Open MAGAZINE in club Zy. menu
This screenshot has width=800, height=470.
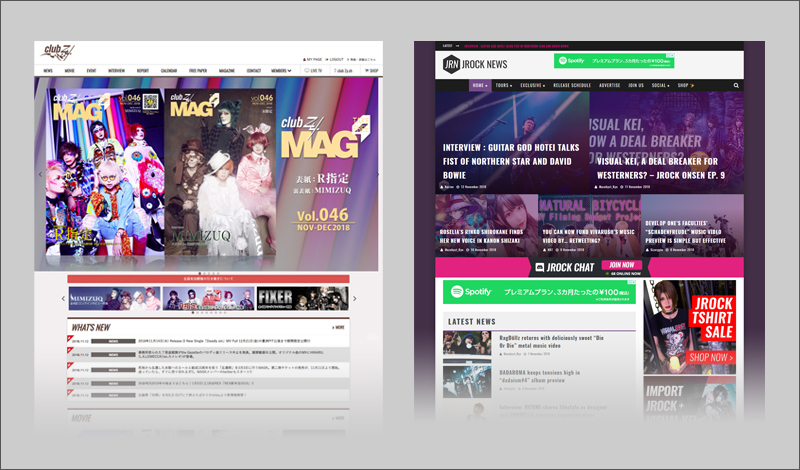(227, 70)
